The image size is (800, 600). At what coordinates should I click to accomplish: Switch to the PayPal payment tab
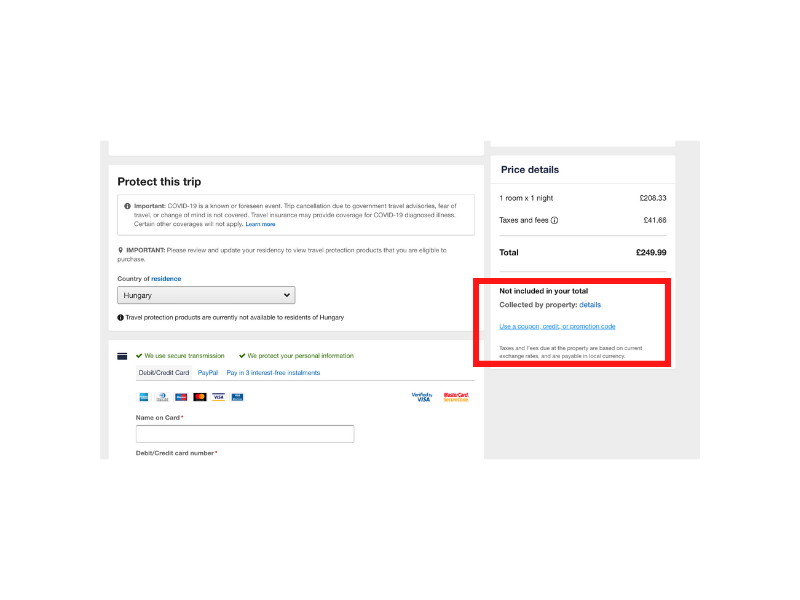click(x=208, y=373)
